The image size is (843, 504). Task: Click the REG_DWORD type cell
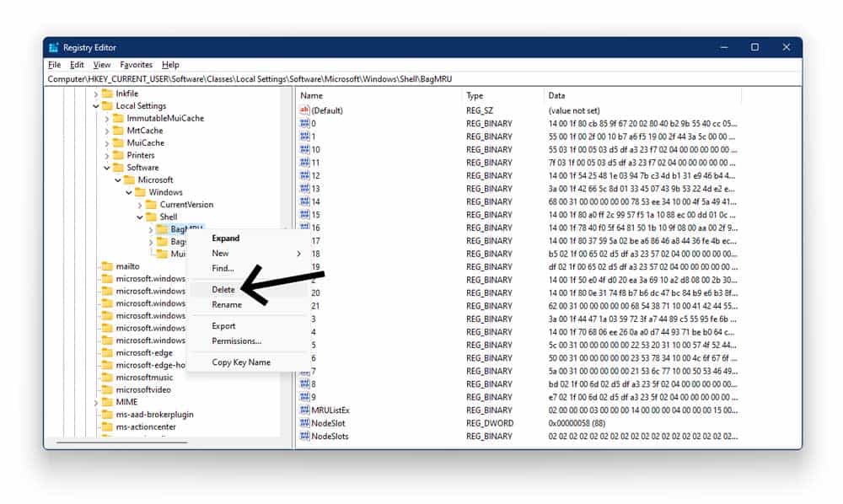click(x=490, y=423)
